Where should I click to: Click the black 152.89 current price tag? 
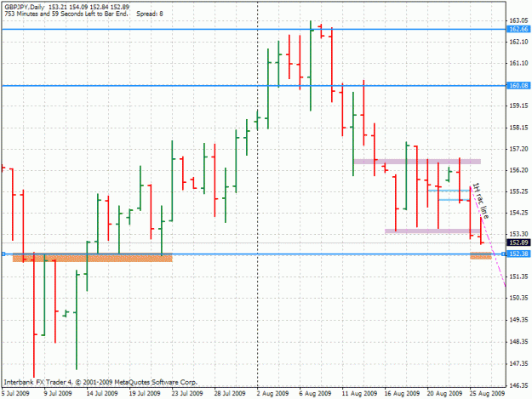click(518, 242)
